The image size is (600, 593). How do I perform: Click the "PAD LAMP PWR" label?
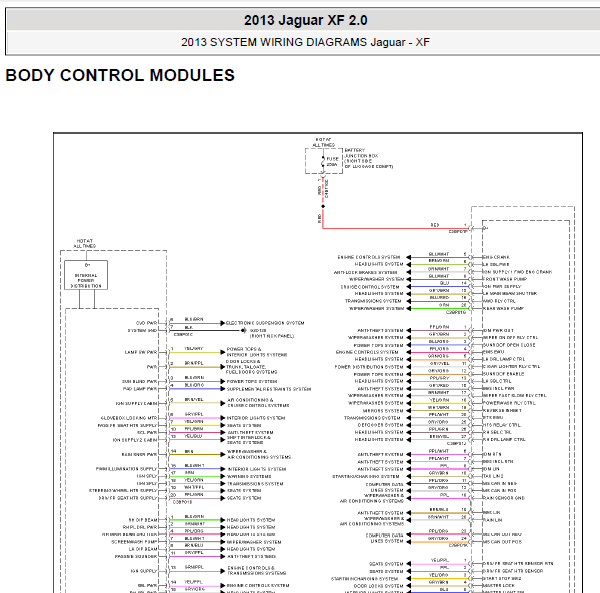[x=140, y=389]
